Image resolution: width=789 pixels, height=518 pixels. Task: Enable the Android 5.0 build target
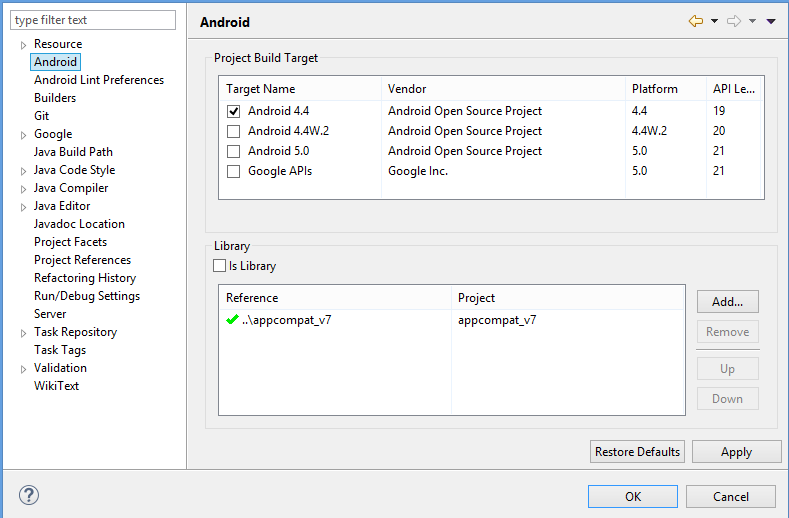[x=233, y=151]
